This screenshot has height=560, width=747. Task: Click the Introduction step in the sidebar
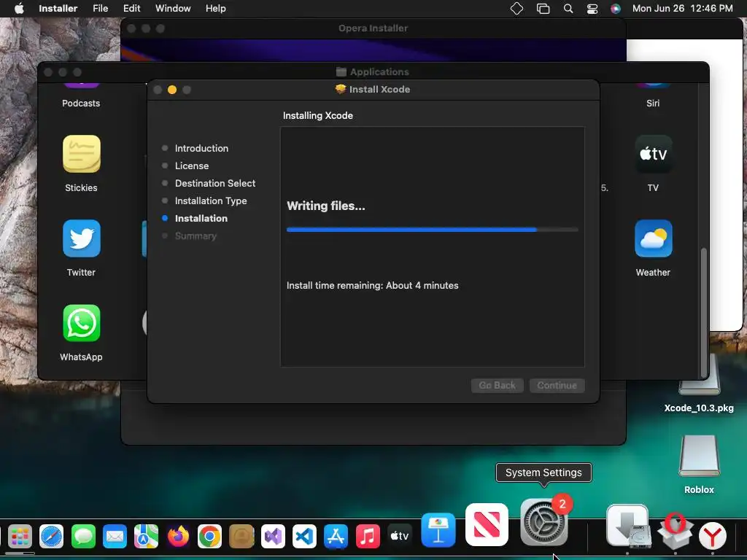[x=201, y=148]
